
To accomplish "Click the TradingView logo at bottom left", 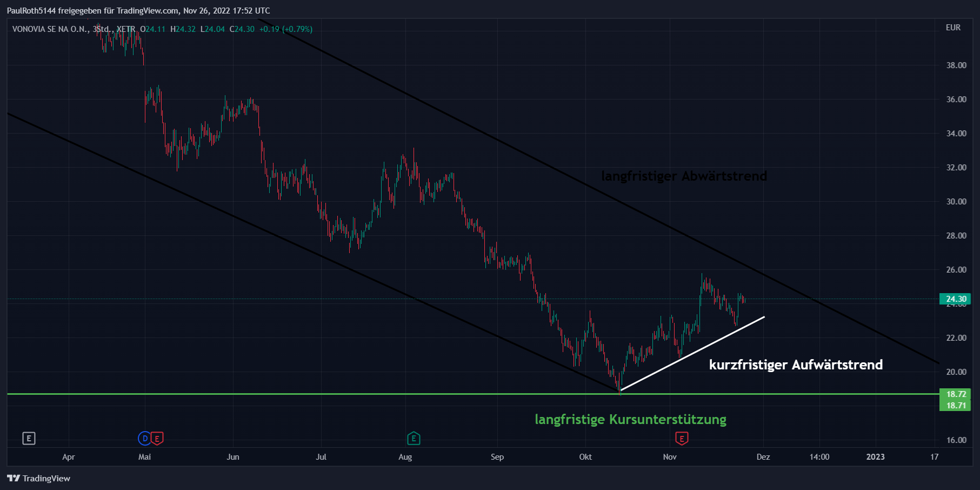I will tap(39, 478).
